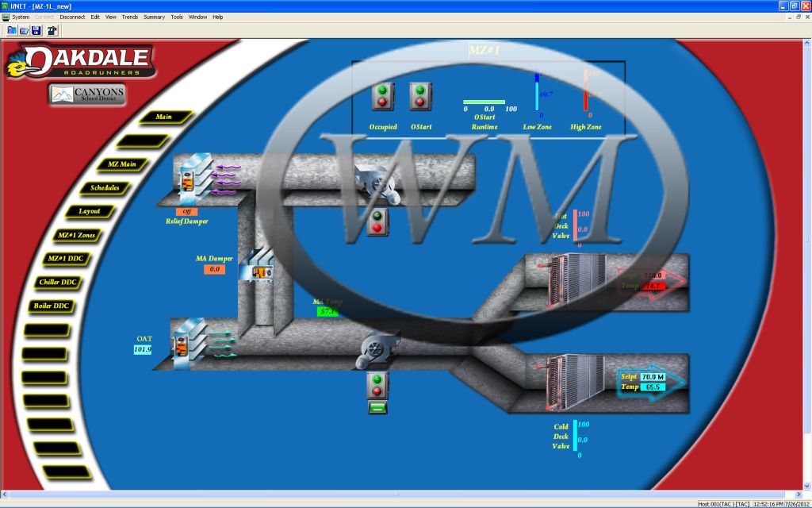Open the Window menu

[x=197, y=17]
